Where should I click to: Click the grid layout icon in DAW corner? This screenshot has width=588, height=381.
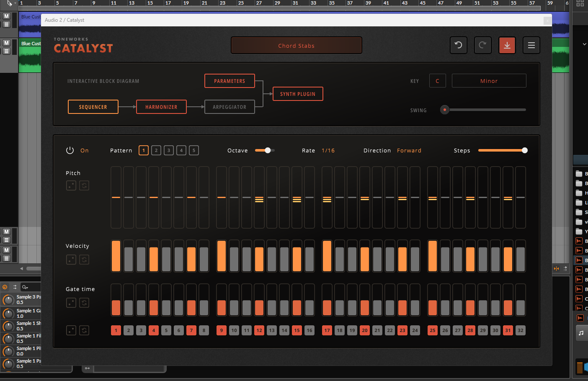pyautogui.click(x=580, y=3)
